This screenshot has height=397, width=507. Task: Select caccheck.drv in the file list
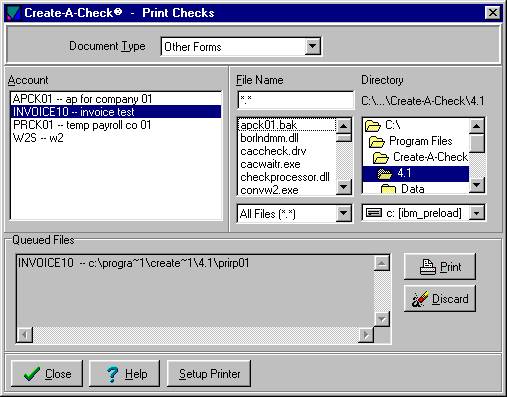(273, 151)
